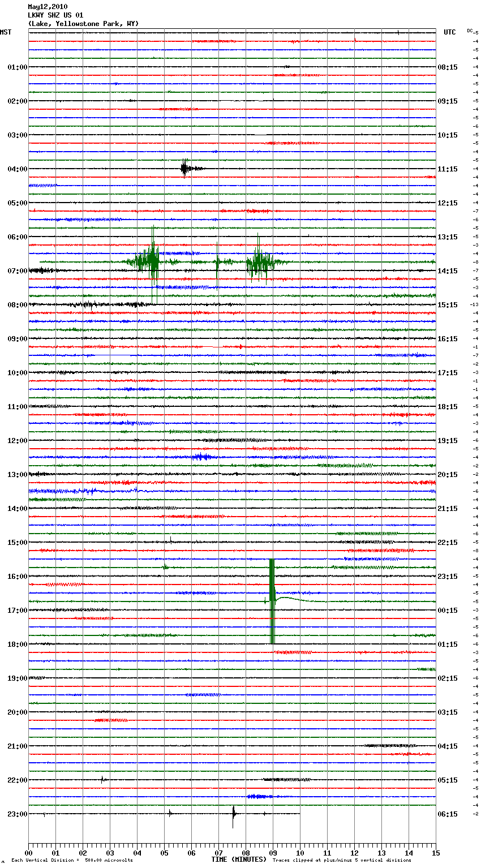Select the 13:00 MST row label
The height and width of the screenshot is (868, 481).
pyautogui.click(x=18, y=475)
